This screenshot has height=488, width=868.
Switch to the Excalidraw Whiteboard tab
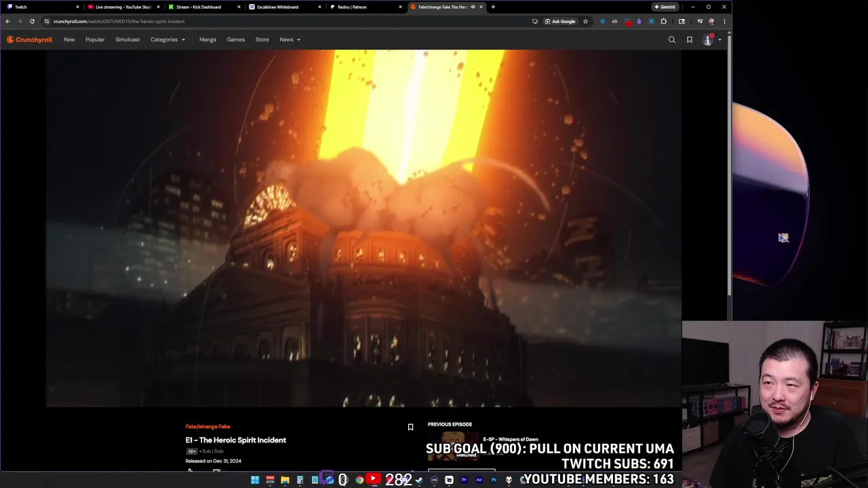pos(283,7)
